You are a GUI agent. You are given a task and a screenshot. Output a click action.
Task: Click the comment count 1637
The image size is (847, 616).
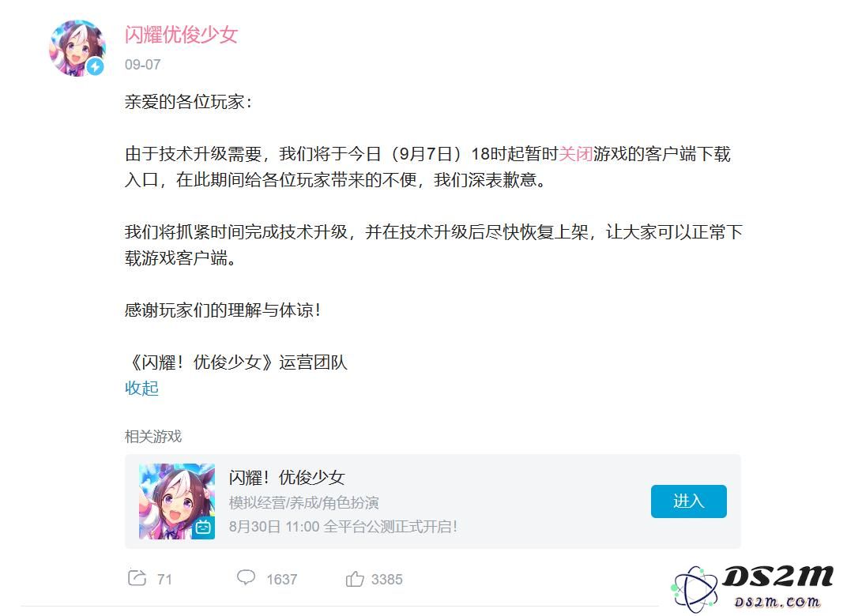pyautogui.click(x=281, y=580)
